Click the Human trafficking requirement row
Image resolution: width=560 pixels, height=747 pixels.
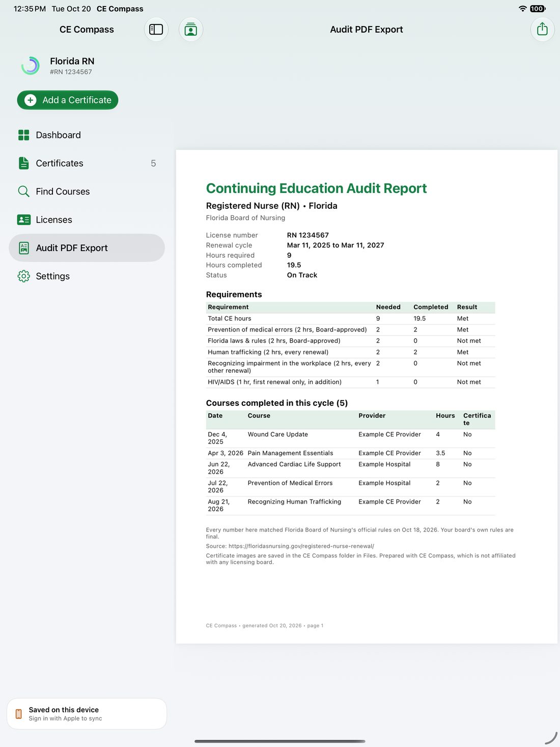click(350, 352)
